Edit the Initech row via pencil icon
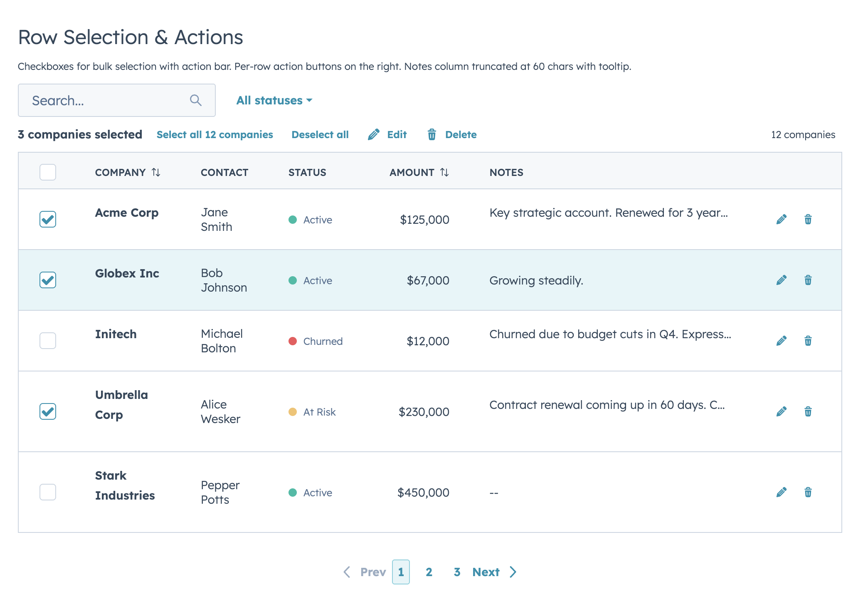Viewport: 868px width, 604px height. click(781, 341)
